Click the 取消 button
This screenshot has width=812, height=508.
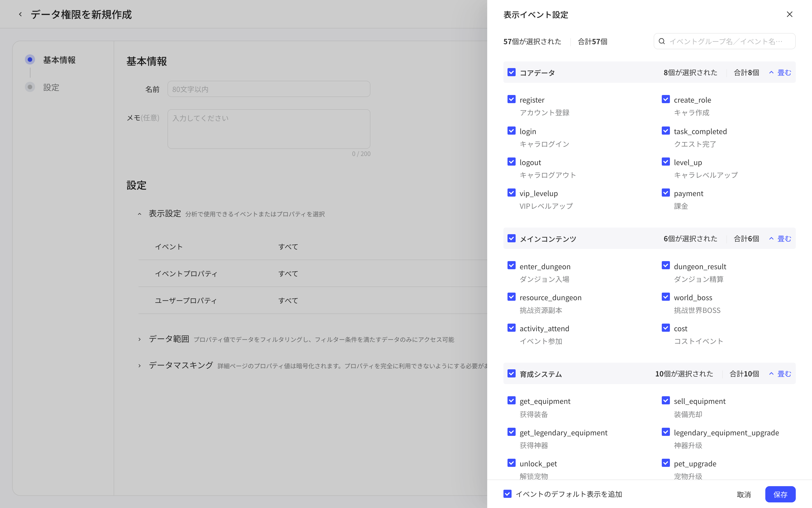click(x=743, y=495)
